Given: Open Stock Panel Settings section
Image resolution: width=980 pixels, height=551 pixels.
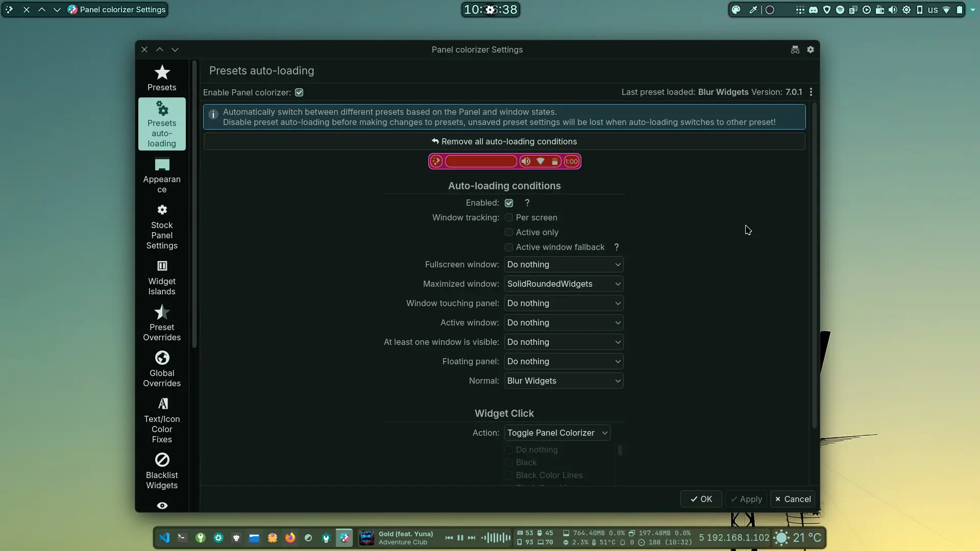Looking at the screenshot, I should click(x=162, y=226).
